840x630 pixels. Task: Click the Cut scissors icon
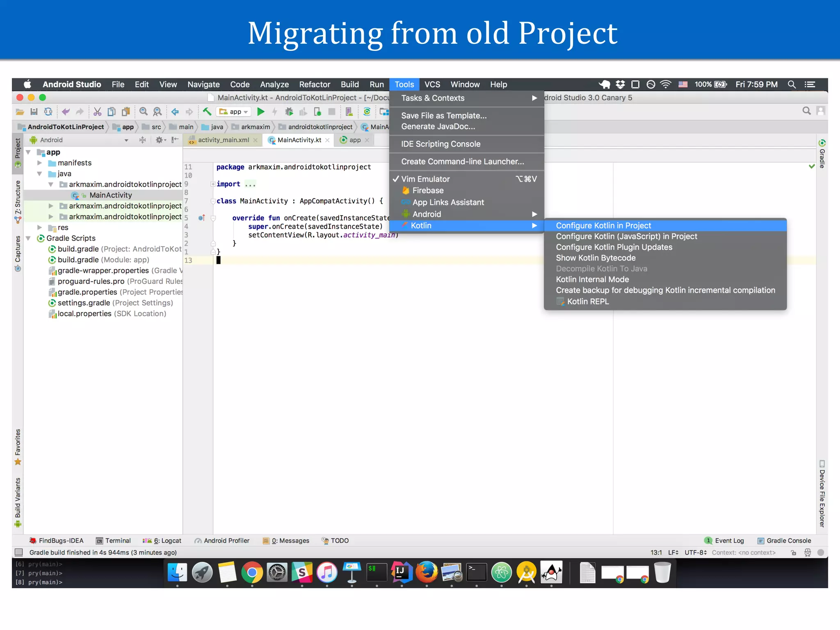[97, 112]
